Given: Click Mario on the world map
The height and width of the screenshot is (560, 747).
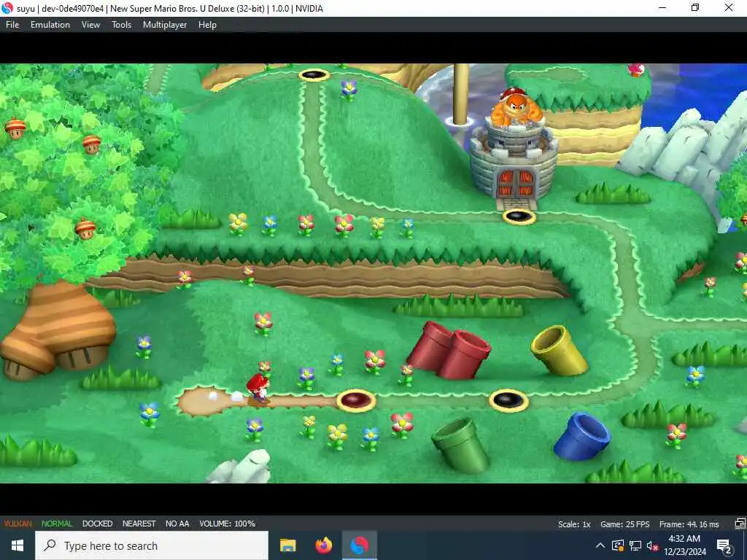Looking at the screenshot, I should click(258, 389).
